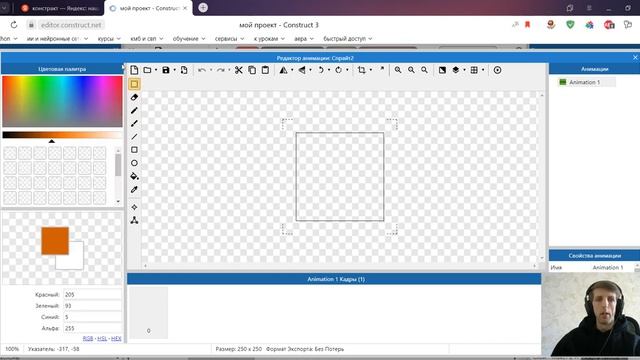The width and height of the screenshot is (640, 360).
Task: Open 'к урокам' bookmarks folder
Action: coord(269,39)
